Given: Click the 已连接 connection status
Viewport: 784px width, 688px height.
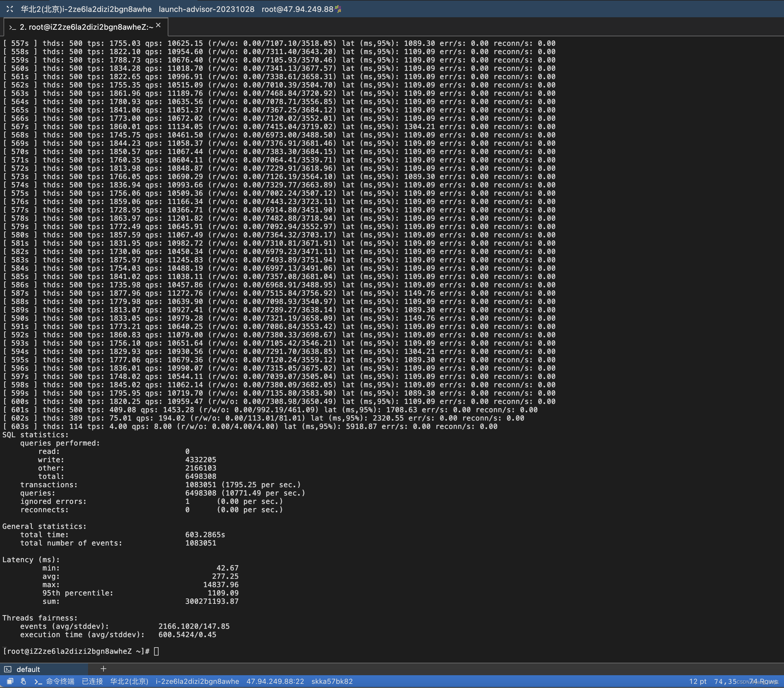Looking at the screenshot, I should (92, 682).
